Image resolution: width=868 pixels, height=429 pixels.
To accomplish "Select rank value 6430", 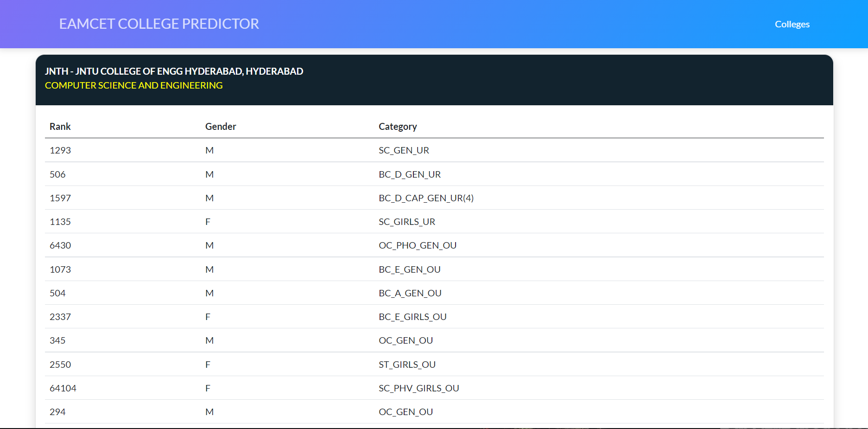I will tap(60, 245).
